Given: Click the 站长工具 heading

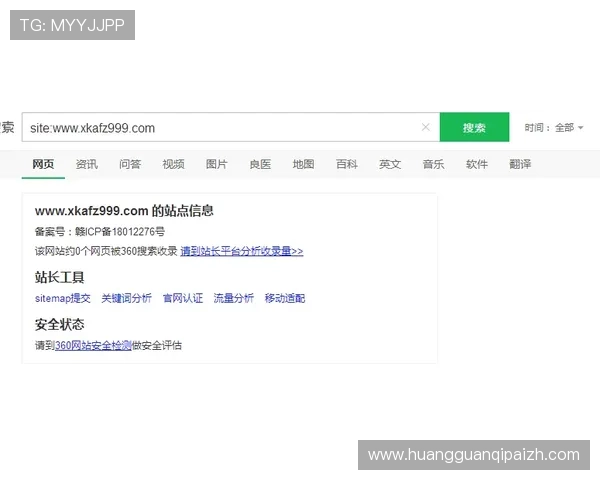Looking at the screenshot, I should point(60,277).
